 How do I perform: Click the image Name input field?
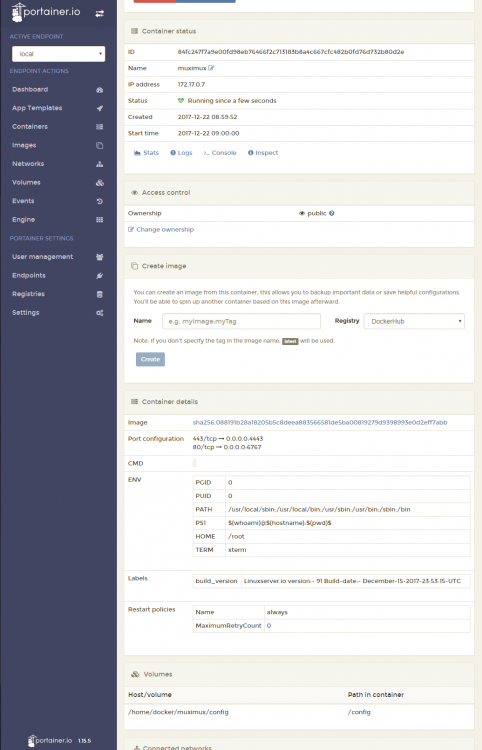(x=241, y=321)
